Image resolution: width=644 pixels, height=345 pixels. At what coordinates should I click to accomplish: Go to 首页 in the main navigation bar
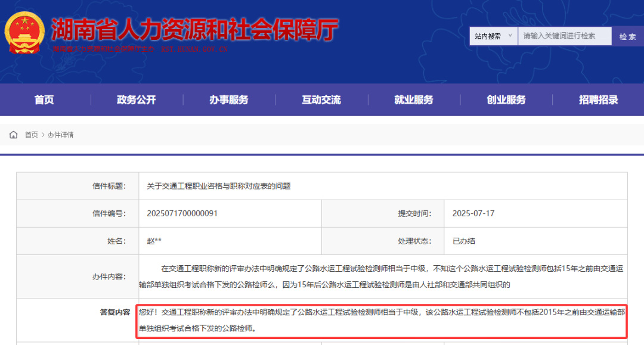click(44, 100)
